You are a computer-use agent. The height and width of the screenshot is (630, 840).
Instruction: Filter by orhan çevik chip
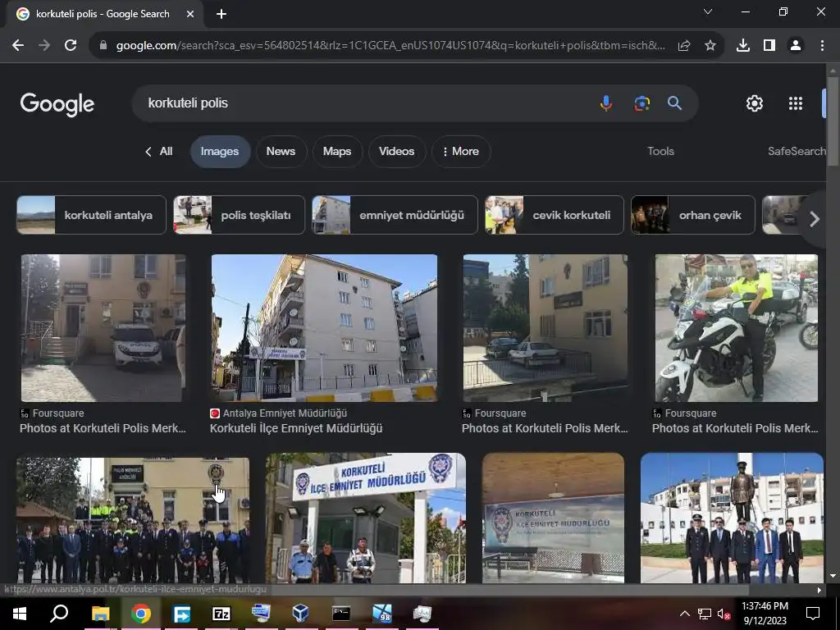[692, 215]
